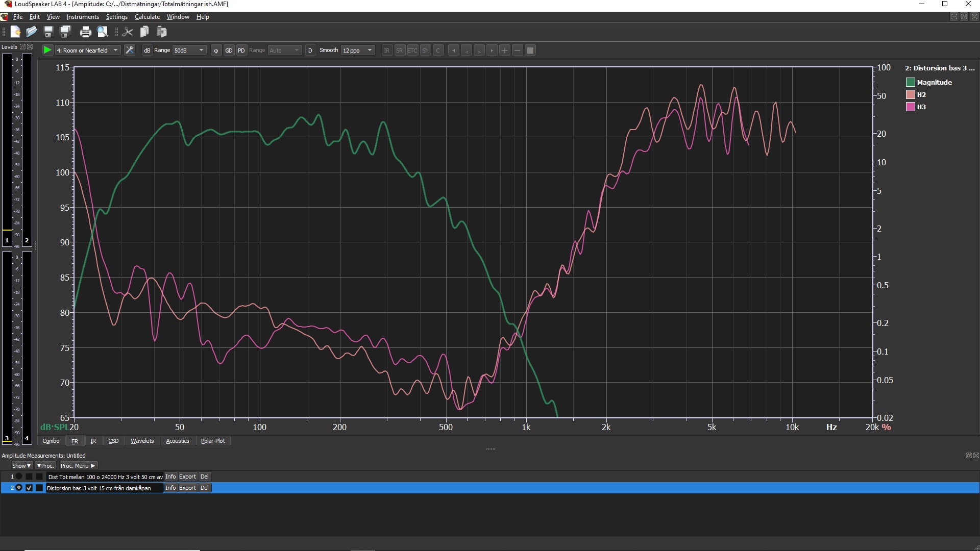Image resolution: width=980 pixels, height=551 pixels.
Task: Click the Save toolbar icon
Action: click(48, 32)
